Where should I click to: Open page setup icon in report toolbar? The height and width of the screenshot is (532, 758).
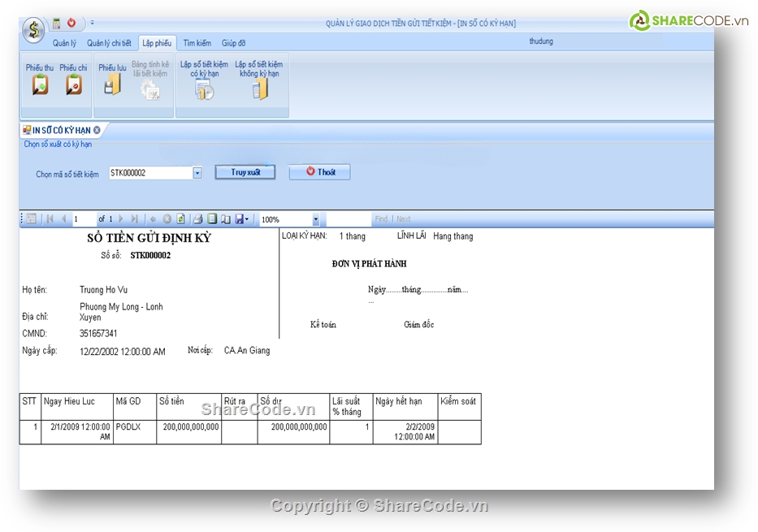coord(226,218)
